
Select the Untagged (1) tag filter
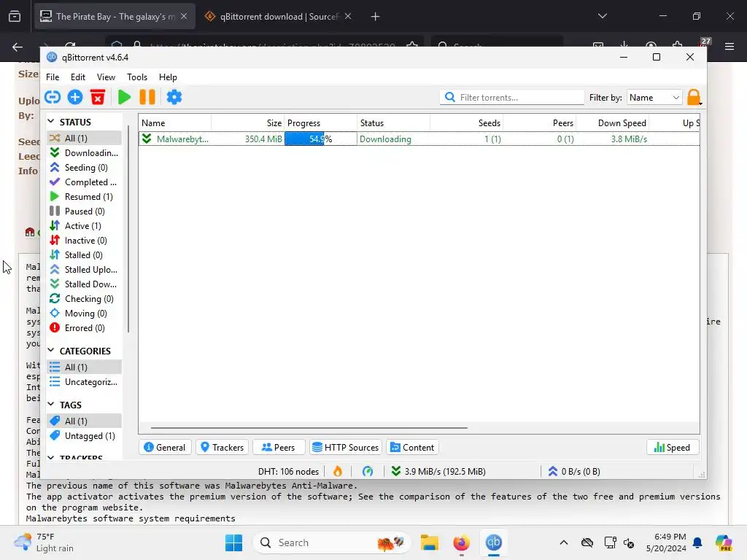click(x=85, y=436)
